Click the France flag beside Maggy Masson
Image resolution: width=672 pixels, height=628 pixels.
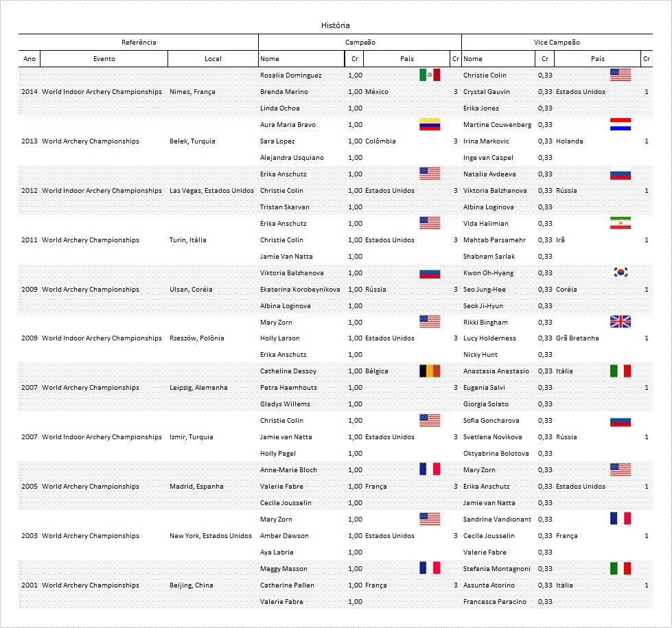[430, 568]
